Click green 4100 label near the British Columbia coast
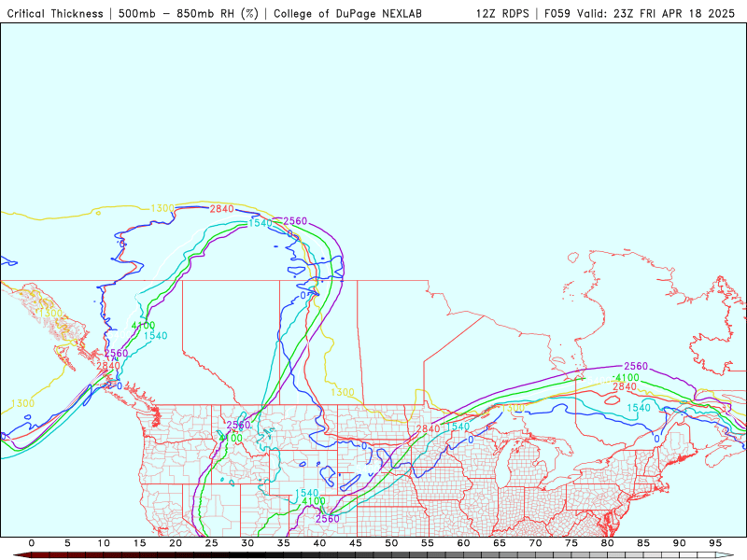This screenshot has width=747, height=560. click(144, 326)
